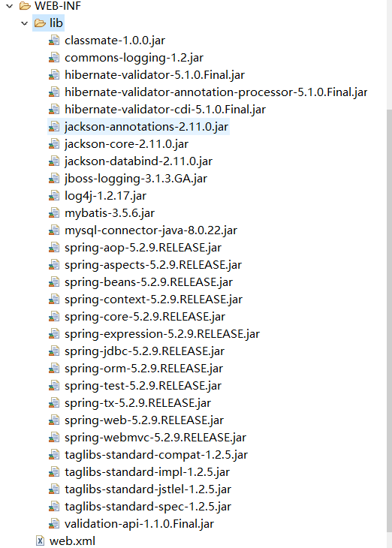The height and width of the screenshot is (548, 392).
Task: Select spring-expression-5.2.9.RELEASE.jar
Action: 162,334
